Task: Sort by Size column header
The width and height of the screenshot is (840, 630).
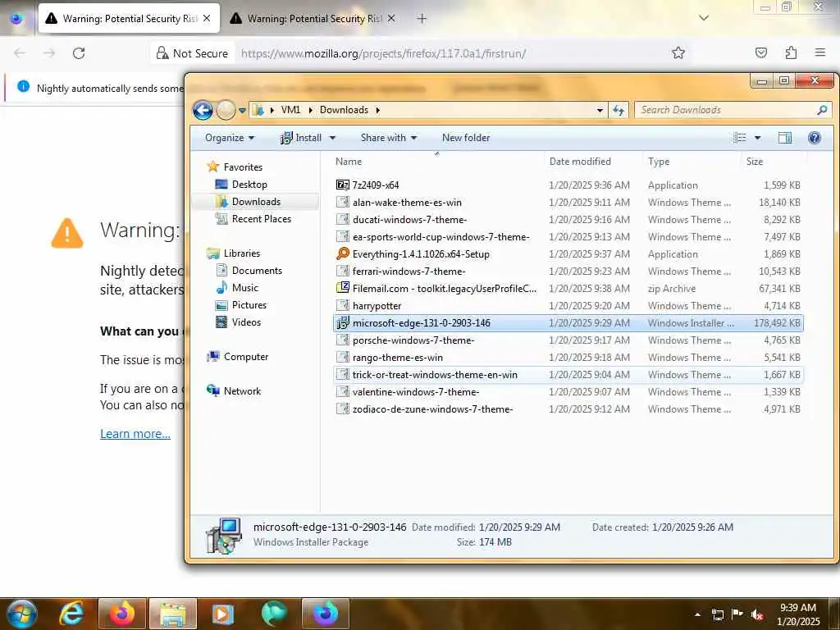Action: pos(755,162)
